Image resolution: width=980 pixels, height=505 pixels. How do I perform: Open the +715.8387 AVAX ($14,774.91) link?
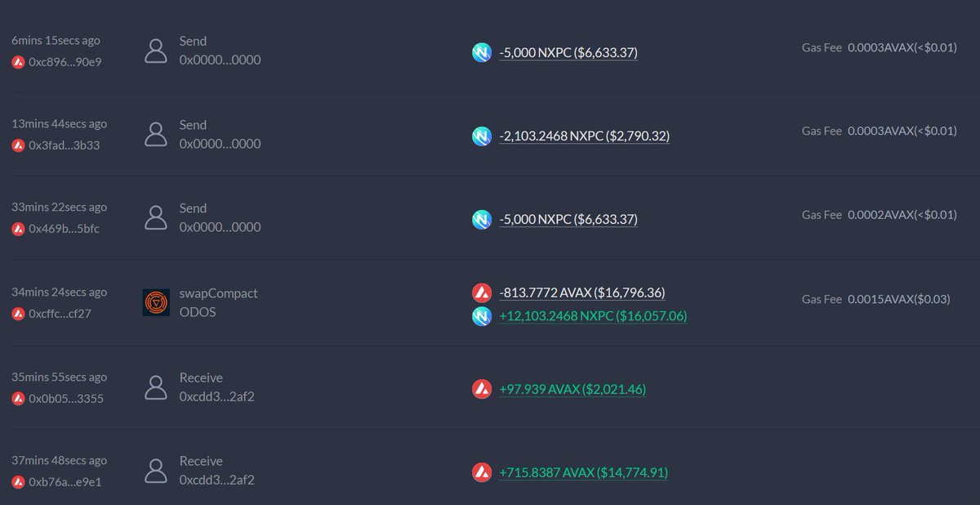point(583,472)
